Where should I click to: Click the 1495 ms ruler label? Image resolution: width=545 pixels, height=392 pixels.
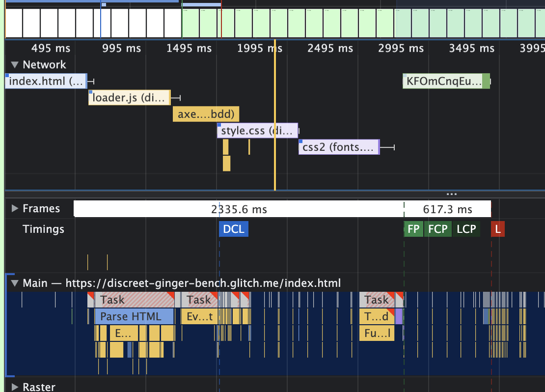[x=189, y=48]
